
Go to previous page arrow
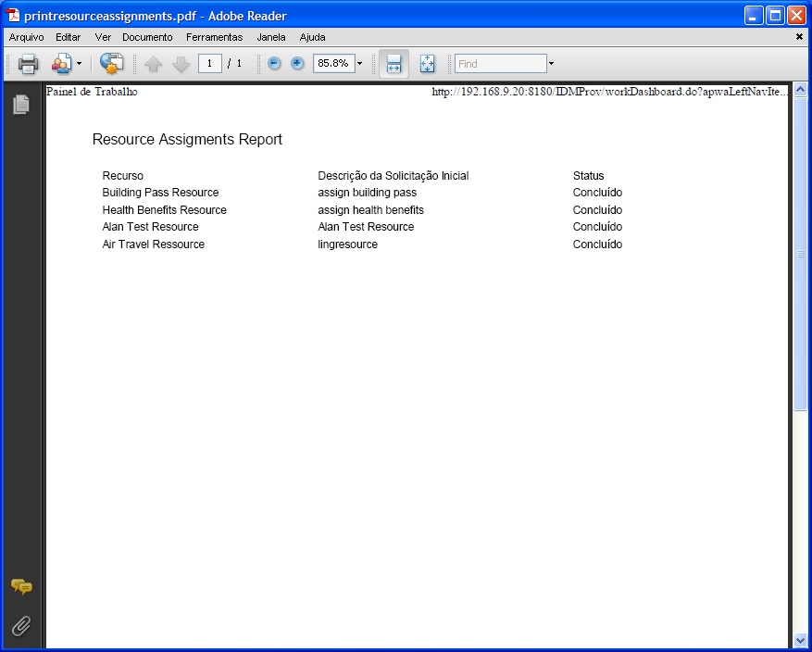154,64
